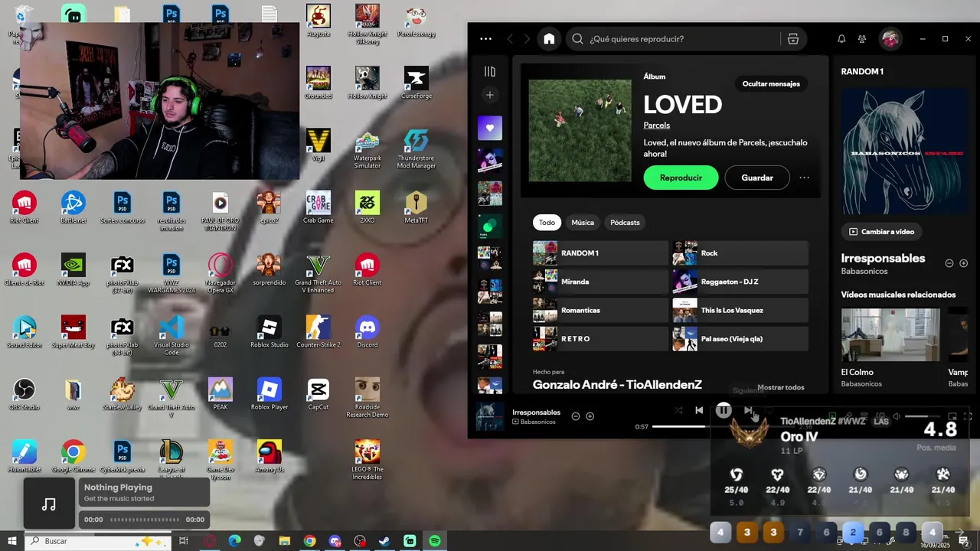This screenshot has height=551, width=980.
Task: Open MetaTFT desktop shortcut
Action: click(416, 207)
